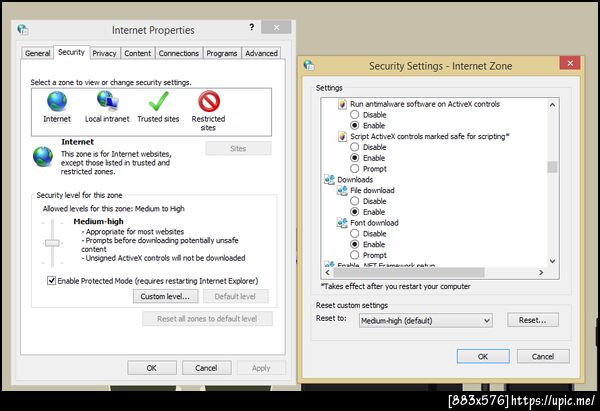600x411 pixels.
Task: Click the Default level button
Action: pos(235,296)
